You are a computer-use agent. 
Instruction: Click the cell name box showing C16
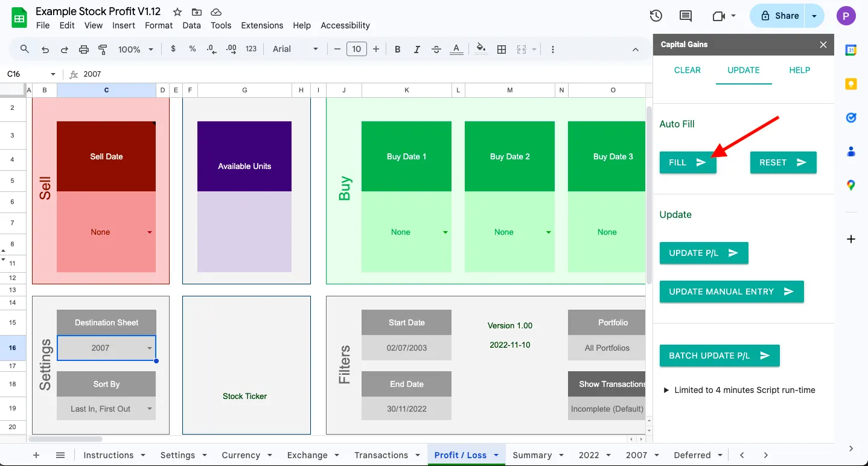tap(24, 74)
